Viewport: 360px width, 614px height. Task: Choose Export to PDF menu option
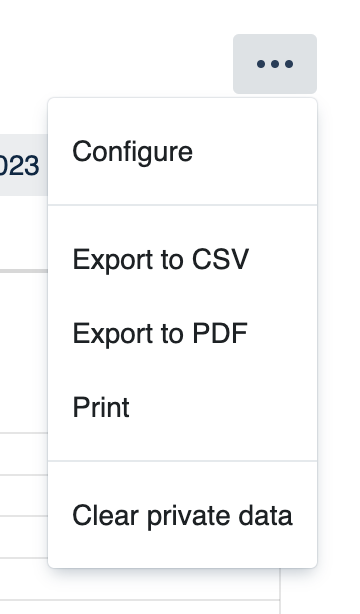[182, 333]
